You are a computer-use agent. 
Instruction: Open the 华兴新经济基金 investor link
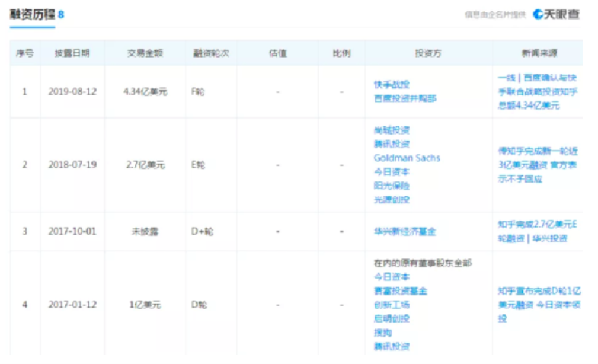pos(405,232)
